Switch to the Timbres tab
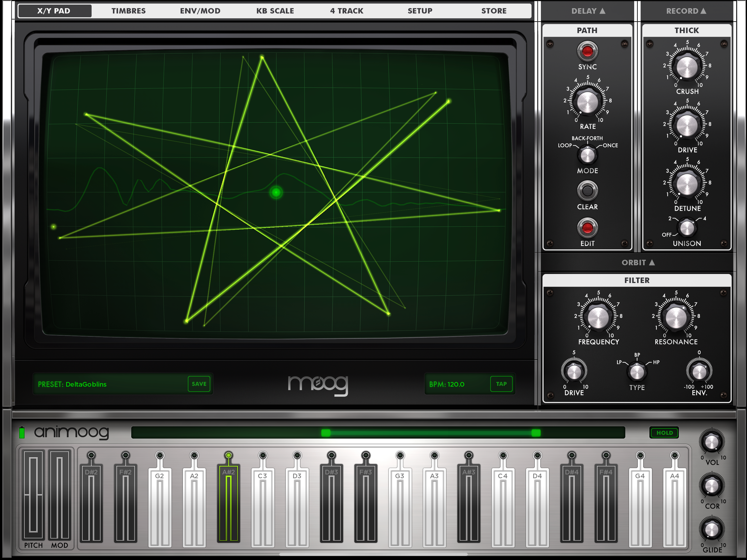 point(128,11)
